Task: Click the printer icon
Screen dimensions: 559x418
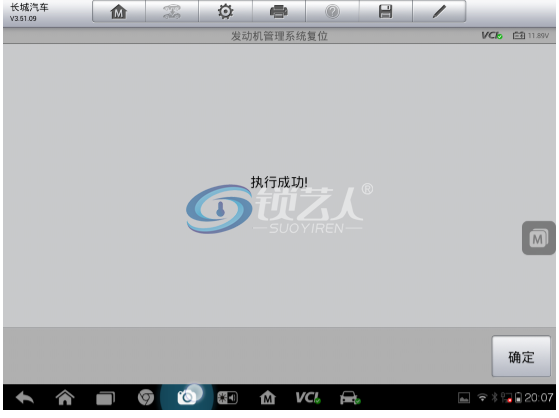Action: coord(278,12)
